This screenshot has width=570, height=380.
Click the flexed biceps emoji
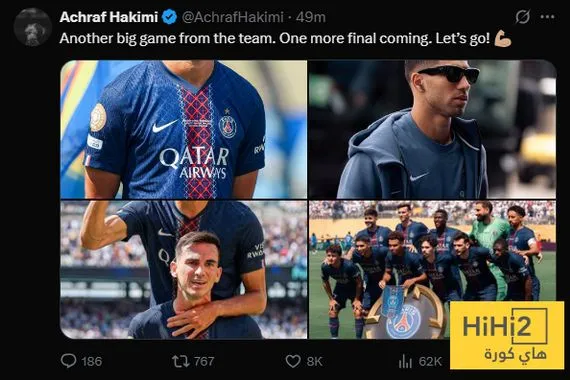coord(503,38)
